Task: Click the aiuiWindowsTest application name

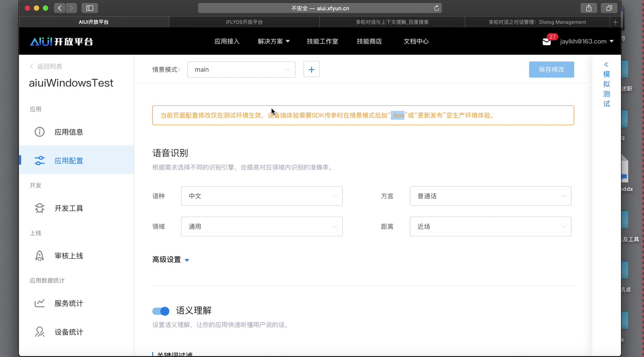Action: pos(71,83)
